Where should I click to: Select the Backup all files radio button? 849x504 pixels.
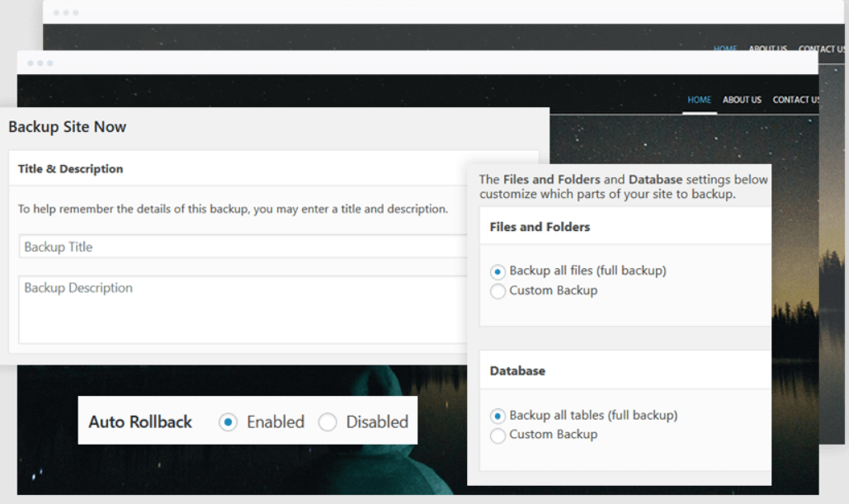tap(498, 271)
